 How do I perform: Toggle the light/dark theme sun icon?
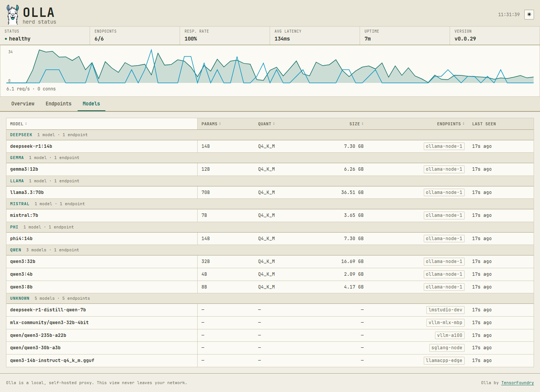[529, 15]
